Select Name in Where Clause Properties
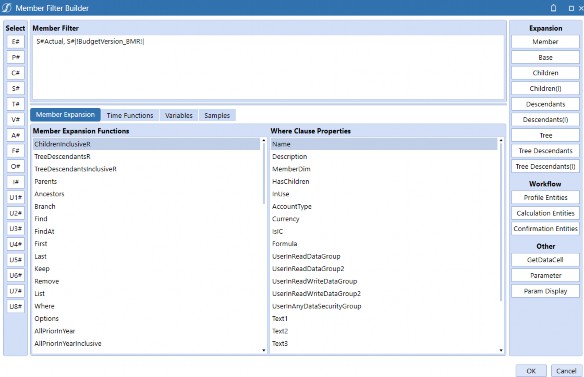 (384, 144)
